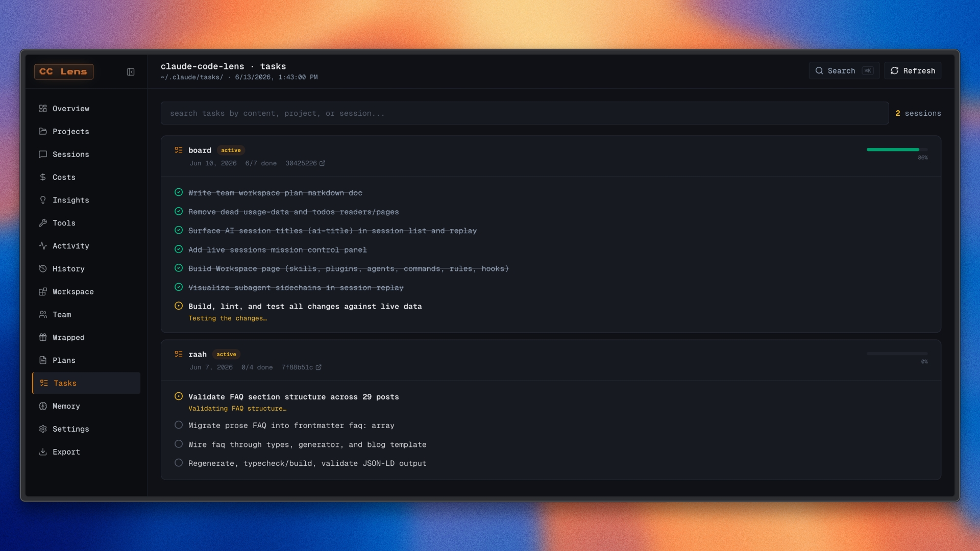Open raah session external link icon
980x551 pixels.
318,367
